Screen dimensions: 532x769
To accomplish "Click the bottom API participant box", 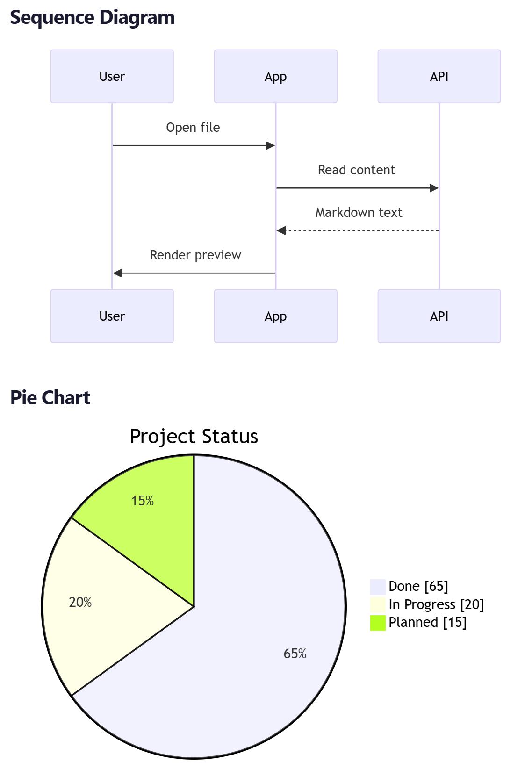I will point(439,316).
